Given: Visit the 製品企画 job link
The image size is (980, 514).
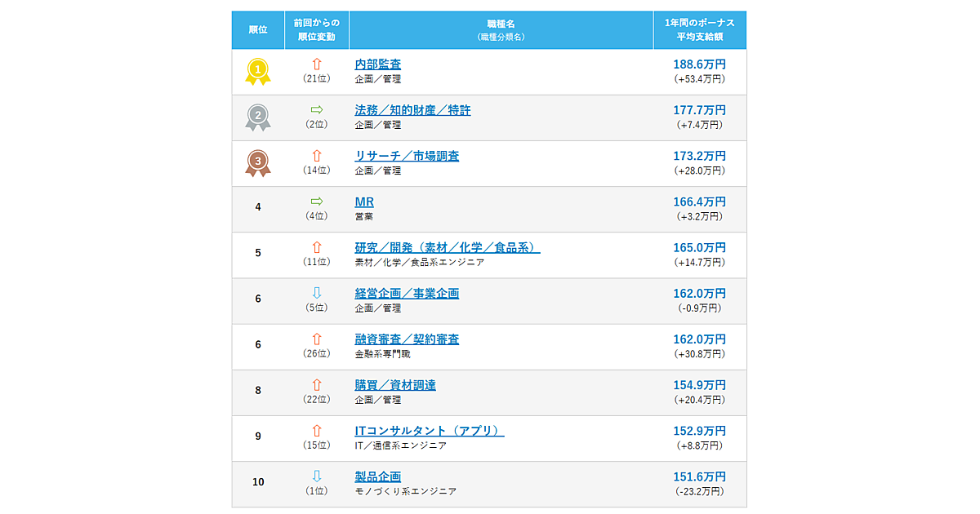Looking at the screenshot, I should [378, 476].
